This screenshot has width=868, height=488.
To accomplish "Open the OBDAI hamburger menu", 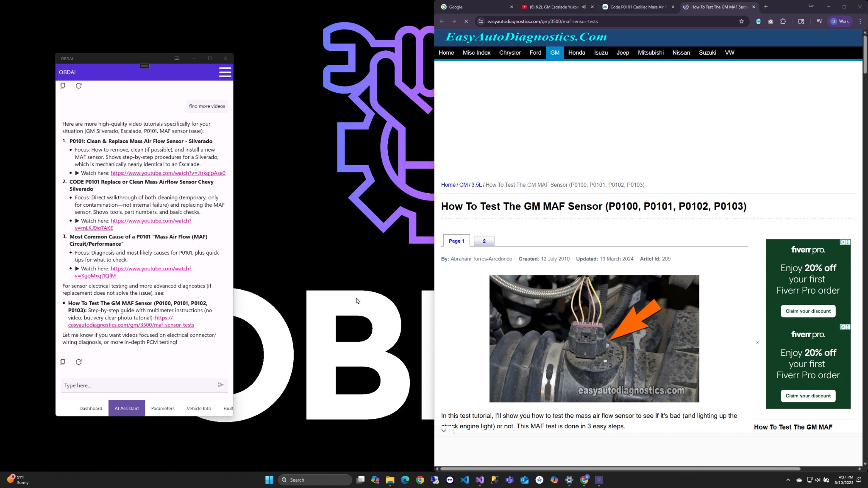I will 225,72.
